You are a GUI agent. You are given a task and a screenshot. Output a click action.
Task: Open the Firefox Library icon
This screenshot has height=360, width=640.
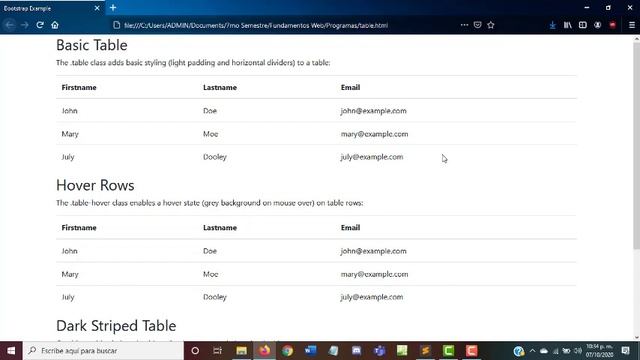tap(567, 25)
